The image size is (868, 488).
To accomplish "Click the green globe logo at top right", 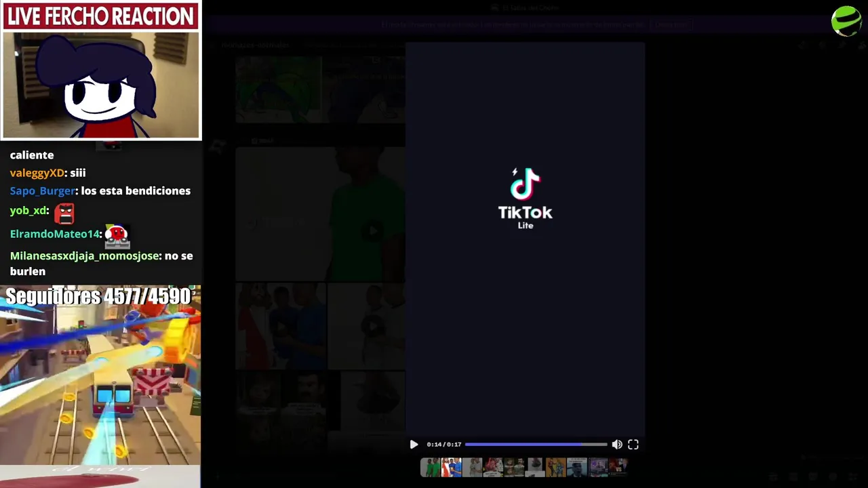I will (x=846, y=21).
